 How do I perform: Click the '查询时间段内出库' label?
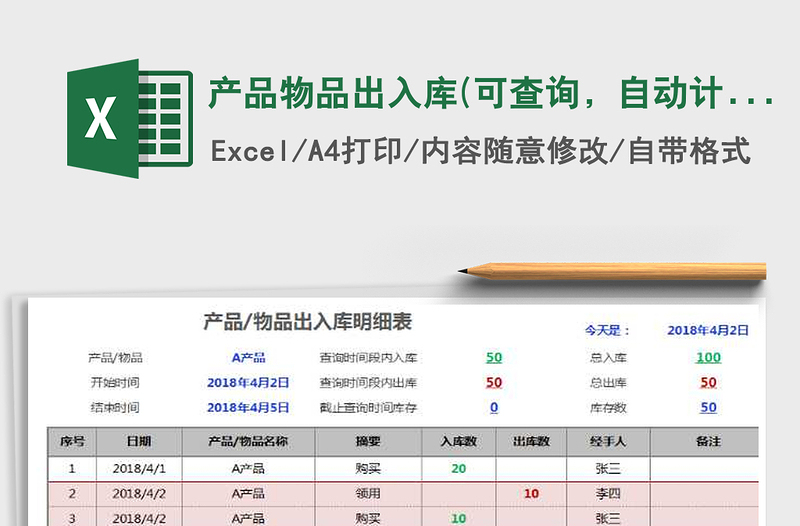click(x=368, y=383)
